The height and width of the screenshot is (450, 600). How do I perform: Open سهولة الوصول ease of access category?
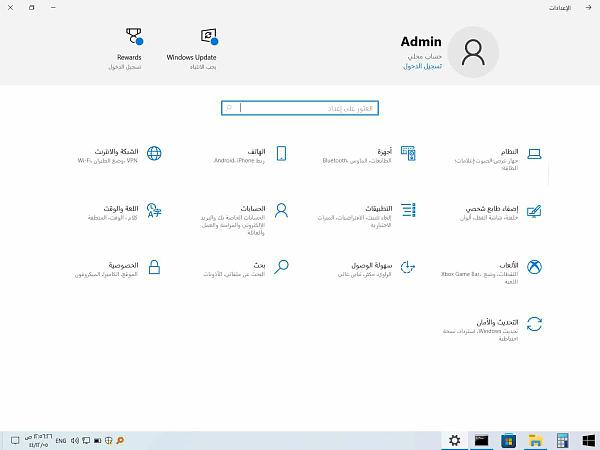377,269
